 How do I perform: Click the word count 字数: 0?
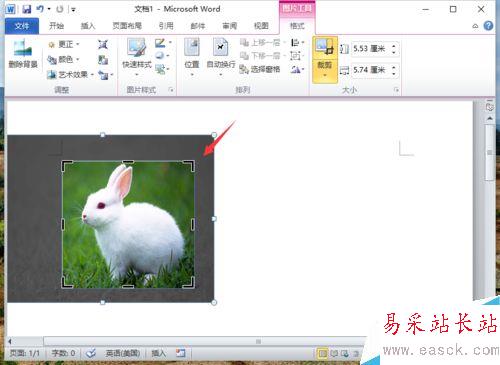click(x=63, y=353)
